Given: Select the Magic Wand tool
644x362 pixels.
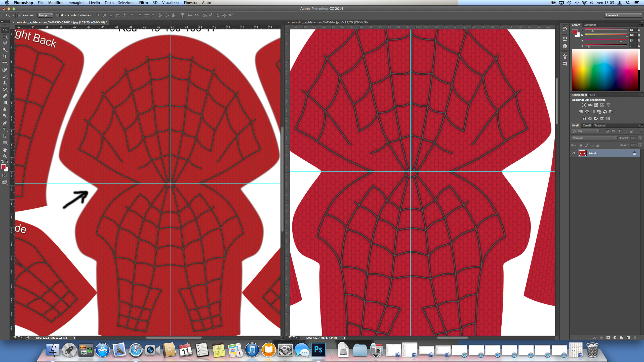Looking at the screenshot, I should click(x=5, y=50).
